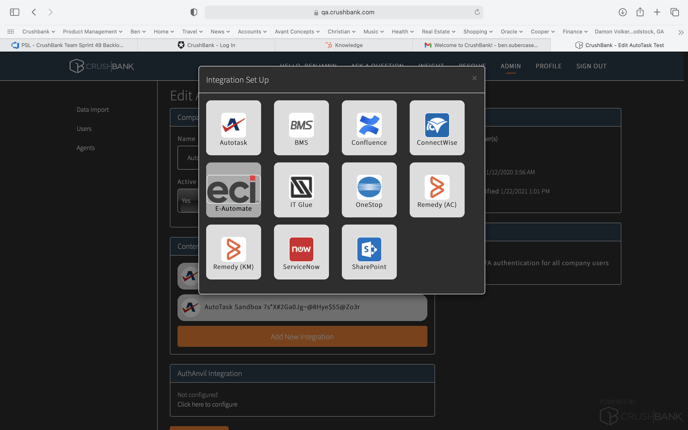The height and width of the screenshot is (430, 688).
Task: Click the qa.crushbank.com address bar
Action: pos(344,12)
